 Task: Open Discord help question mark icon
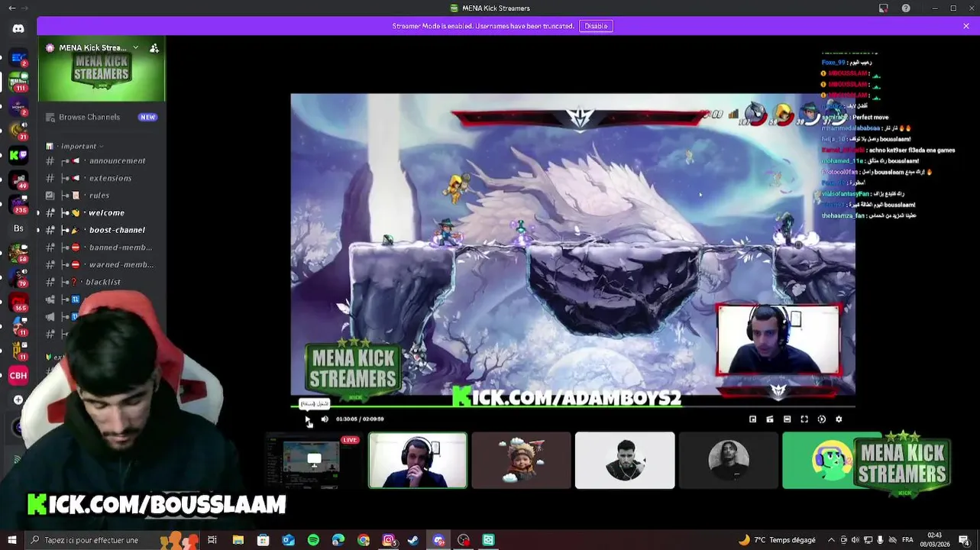[x=906, y=8]
